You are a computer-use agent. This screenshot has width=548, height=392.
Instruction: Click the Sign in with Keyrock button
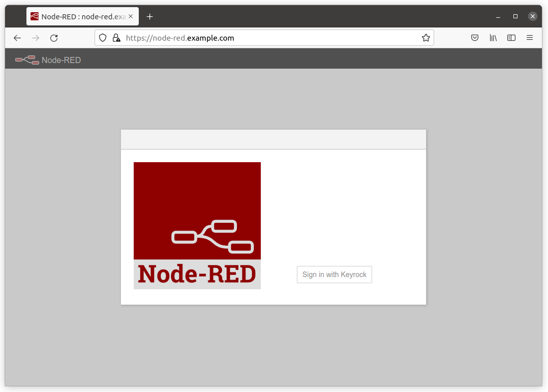point(334,275)
